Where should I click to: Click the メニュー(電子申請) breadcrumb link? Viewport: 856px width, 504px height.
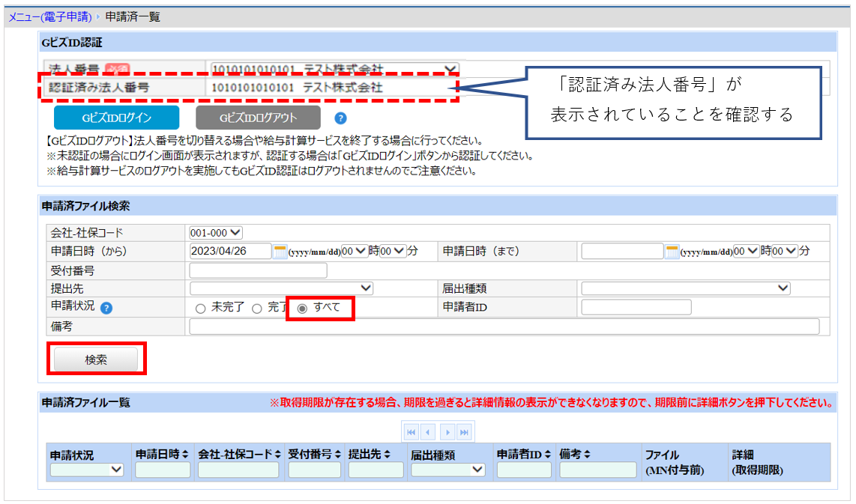coord(49,17)
